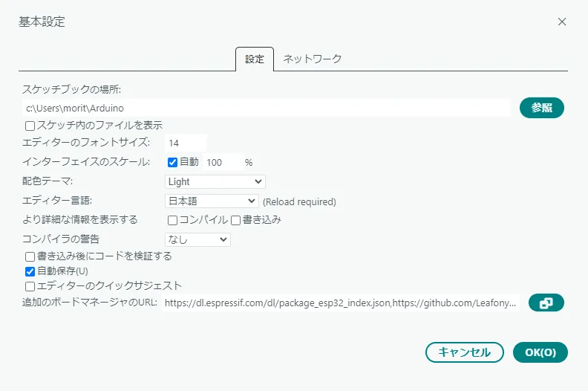Toggle 書き込み後にコードを検証する checkbox
The width and height of the screenshot is (588, 391).
[x=30, y=256]
